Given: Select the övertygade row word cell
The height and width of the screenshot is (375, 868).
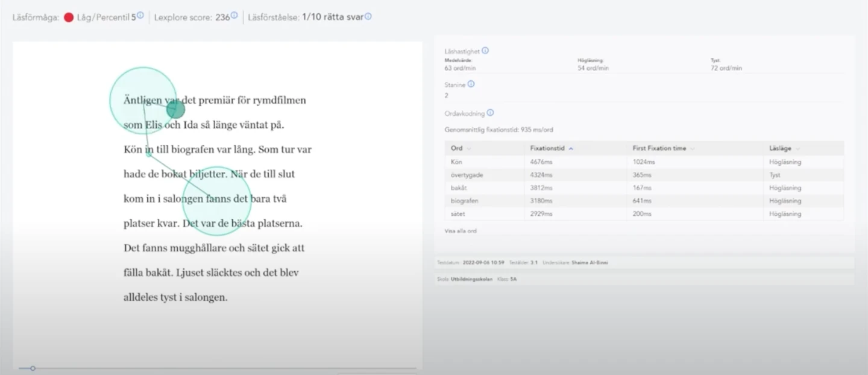Looking at the screenshot, I should 485,175.
